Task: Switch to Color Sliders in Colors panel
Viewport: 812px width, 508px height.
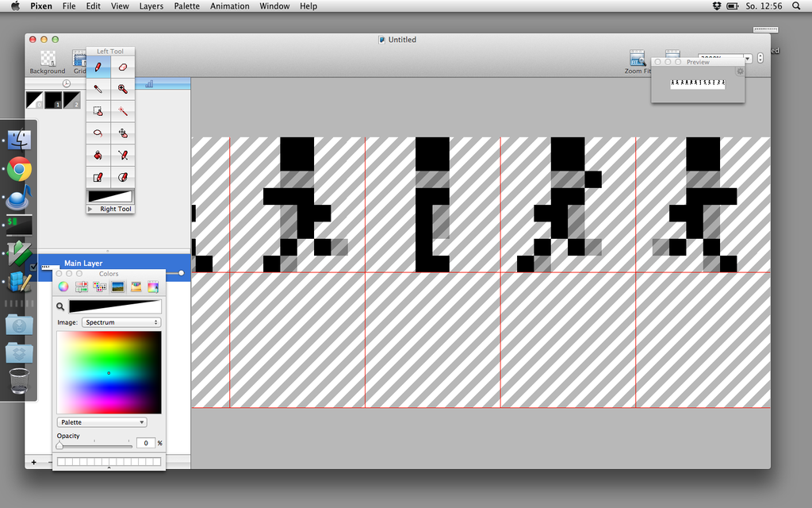Action: pos(82,287)
